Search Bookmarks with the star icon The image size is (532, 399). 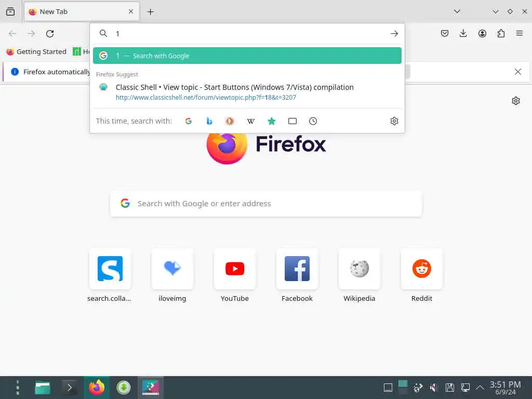[x=271, y=121]
